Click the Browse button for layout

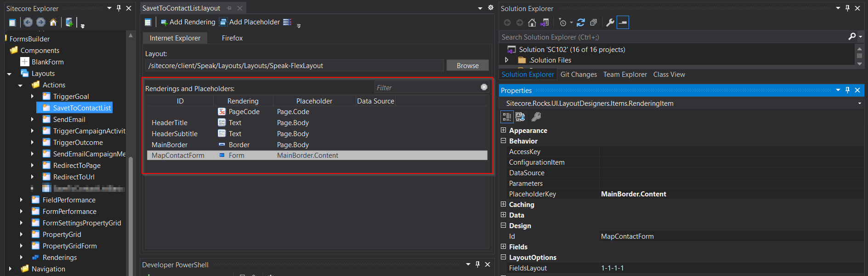[x=467, y=66]
